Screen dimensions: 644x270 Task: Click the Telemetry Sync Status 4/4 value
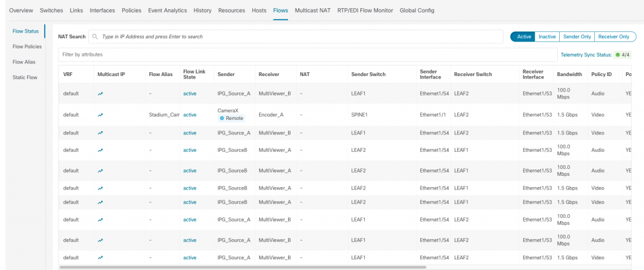pos(625,55)
